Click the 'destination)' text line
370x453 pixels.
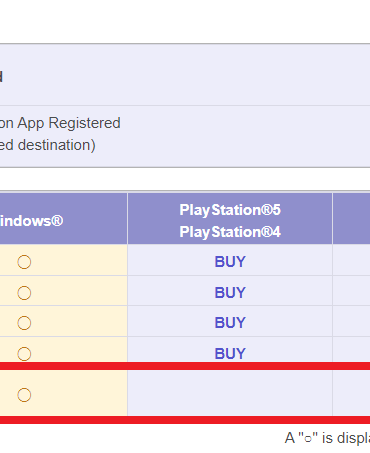(57, 145)
